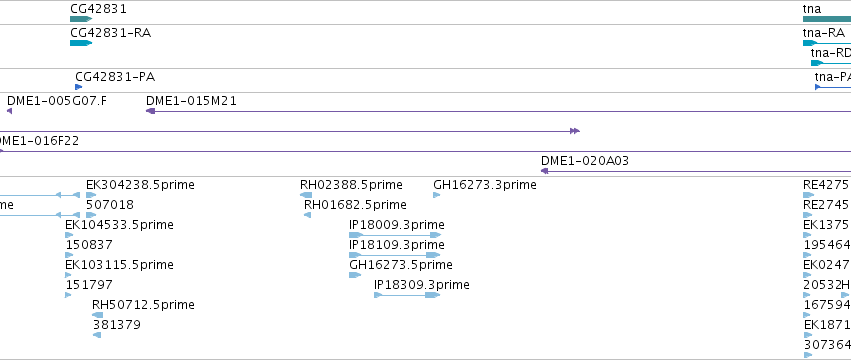Select the RH01682.5prime EST arrow
Screen dimensions: 851x360
307,215
